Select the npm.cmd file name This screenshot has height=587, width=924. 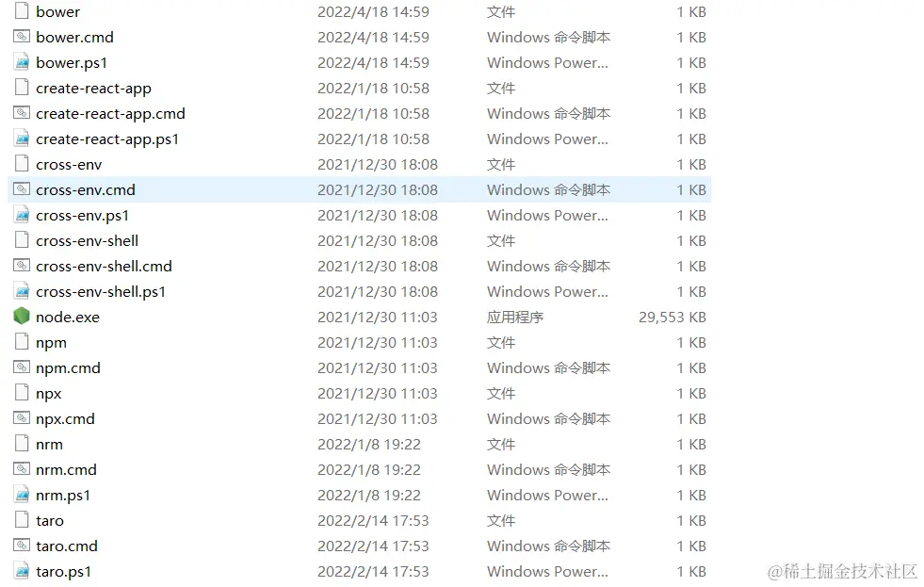(x=69, y=368)
